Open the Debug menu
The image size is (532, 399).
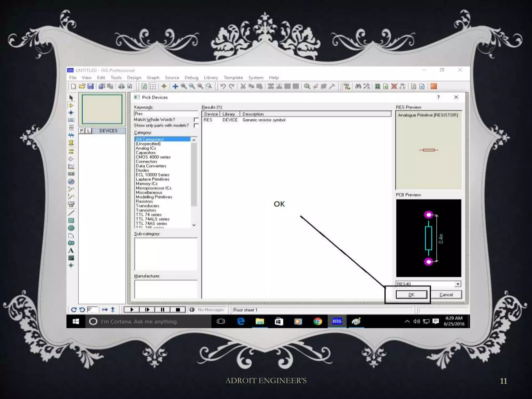click(x=191, y=78)
